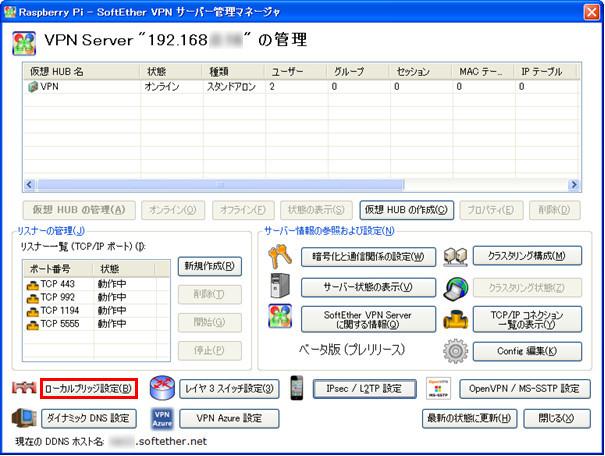The height and width of the screenshot is (456, 605).
Task: Click 最新の状態に更新(H) refresh button
Action: [469, 419]
